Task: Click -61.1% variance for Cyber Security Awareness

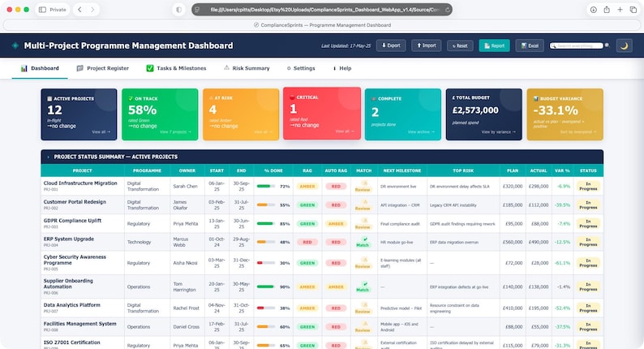Action: click(562, 263)
